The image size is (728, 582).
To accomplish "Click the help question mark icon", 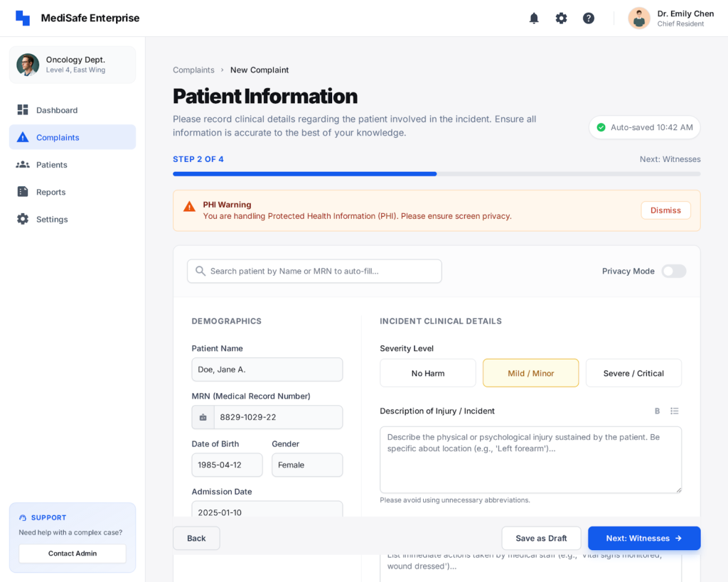I will pos(589,18).
